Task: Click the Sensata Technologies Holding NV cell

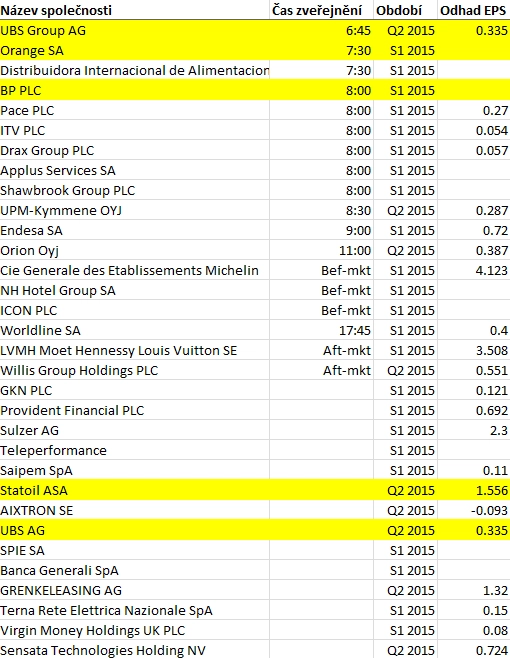Action: [x=134, y=650]
